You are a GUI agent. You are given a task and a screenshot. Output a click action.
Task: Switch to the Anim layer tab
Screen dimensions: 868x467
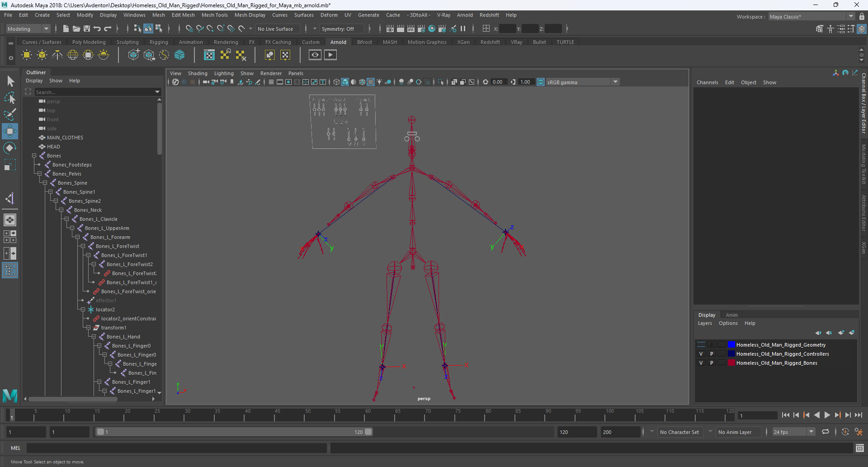pyautogui.click(x=731, y=315)
